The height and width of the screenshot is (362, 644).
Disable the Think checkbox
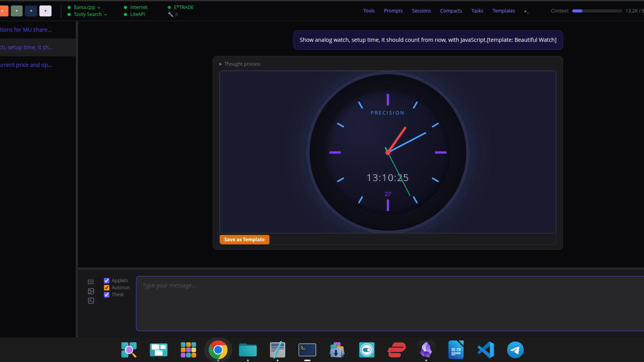[x=107, y=295]
